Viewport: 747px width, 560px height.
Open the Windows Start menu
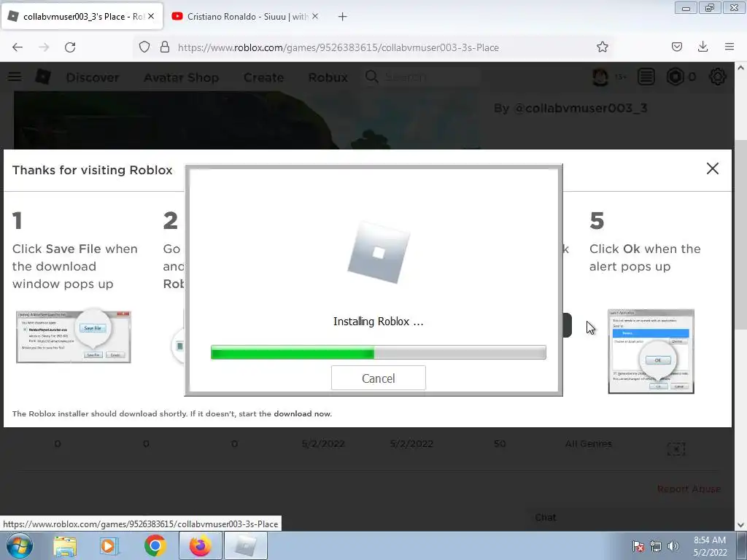click(x=20, y=545)
